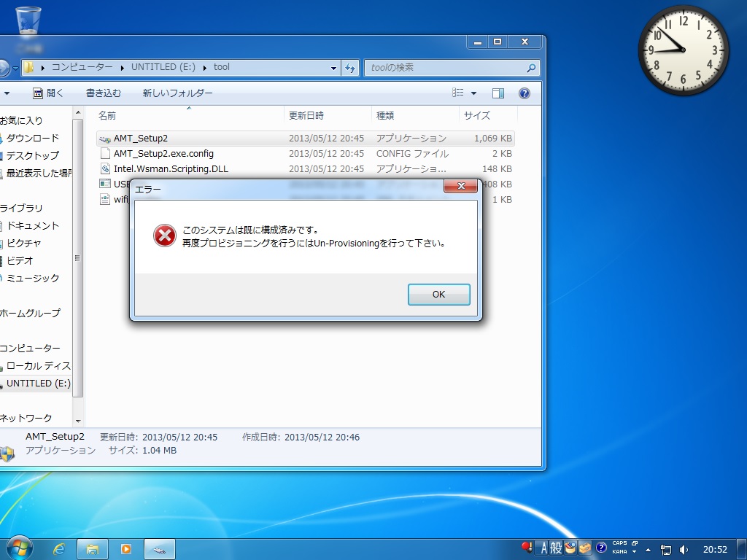Screen dimensions: 747x560
Task: Click navigation pane scrollbar down arrow
Action: pyautogui.click(x=78, y=421)
